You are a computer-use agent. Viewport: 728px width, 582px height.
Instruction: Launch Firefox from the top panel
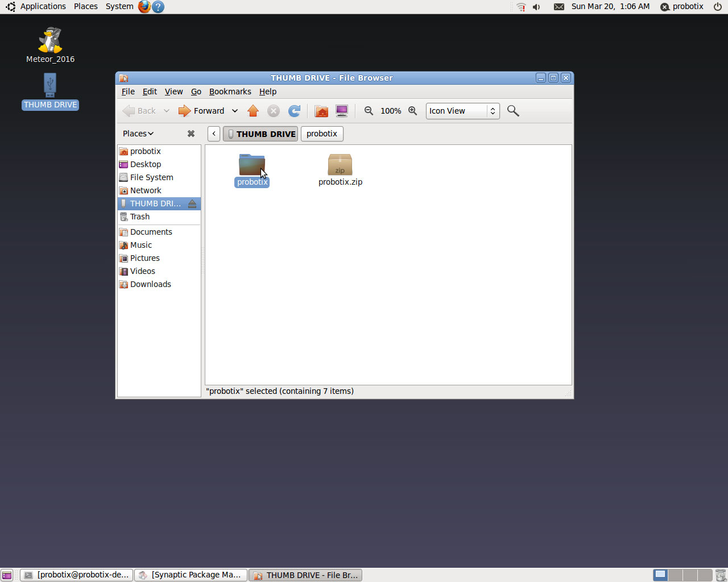pyautogui.click(x=144, y=7)
